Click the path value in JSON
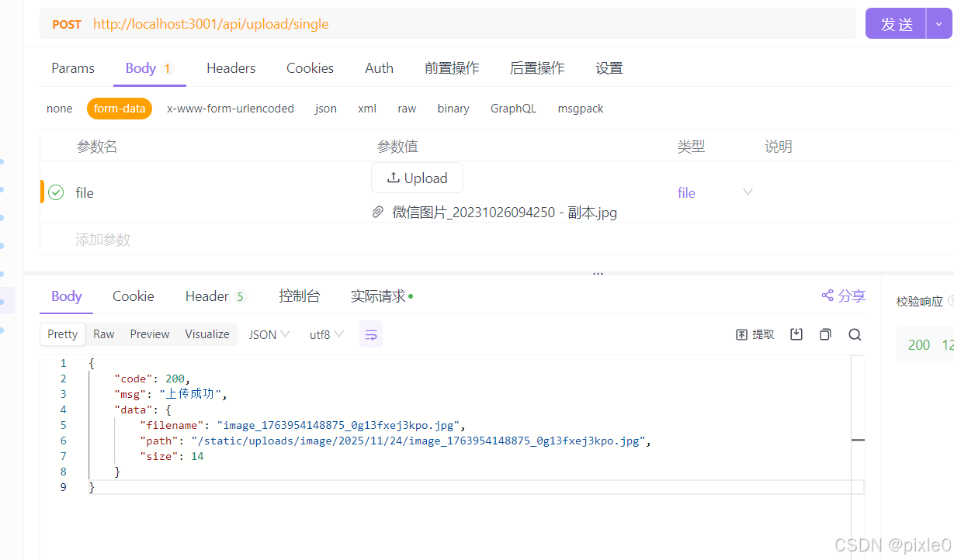Image resolution: width=954 pixels, height=560 pixels. (418, 441)
